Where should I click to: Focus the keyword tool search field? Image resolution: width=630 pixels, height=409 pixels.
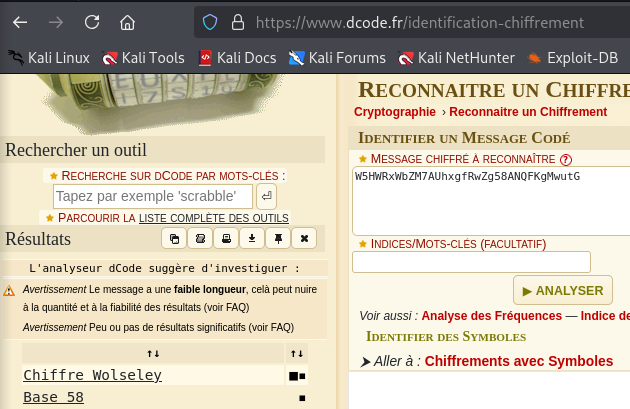(153, 196)
